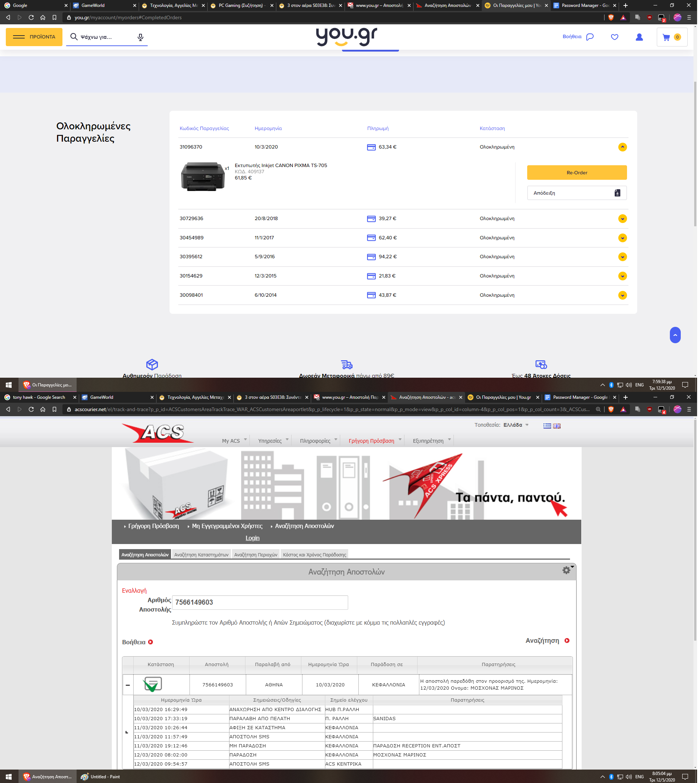Select the Greek flag language icon

pos(547,426)
